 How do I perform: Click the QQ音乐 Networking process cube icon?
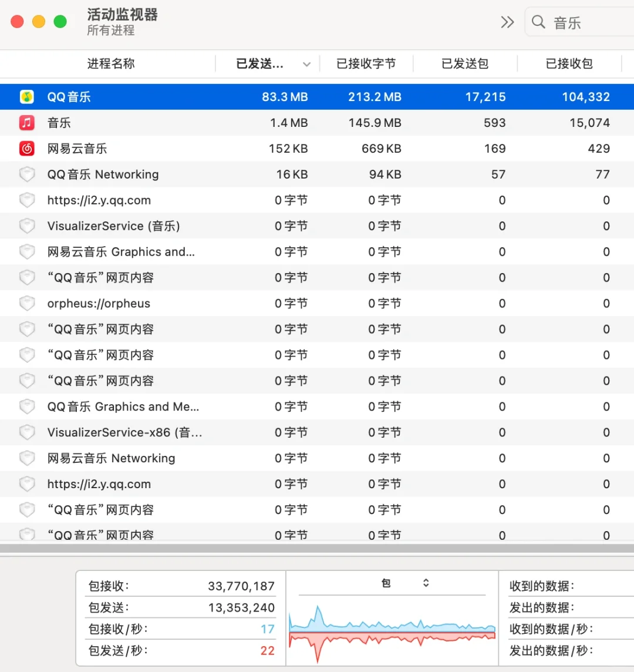click(26, 174)
